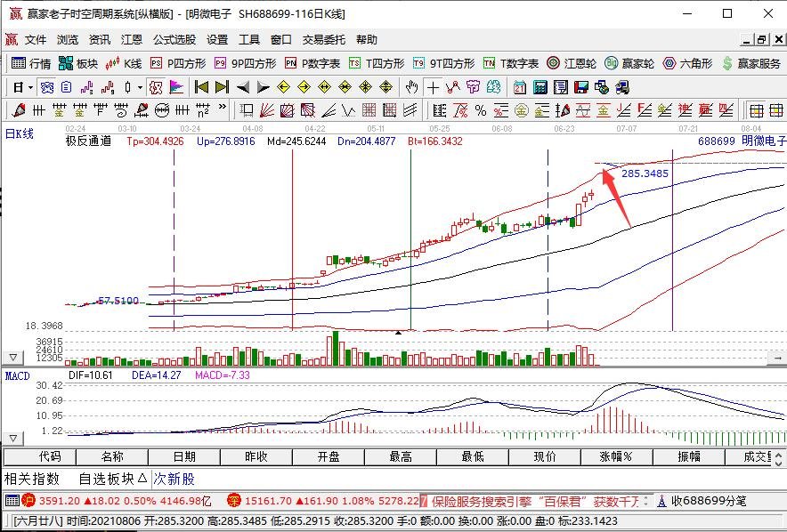Click the 涨幅% column header
787x532 pixels.
tap(616, 456)
